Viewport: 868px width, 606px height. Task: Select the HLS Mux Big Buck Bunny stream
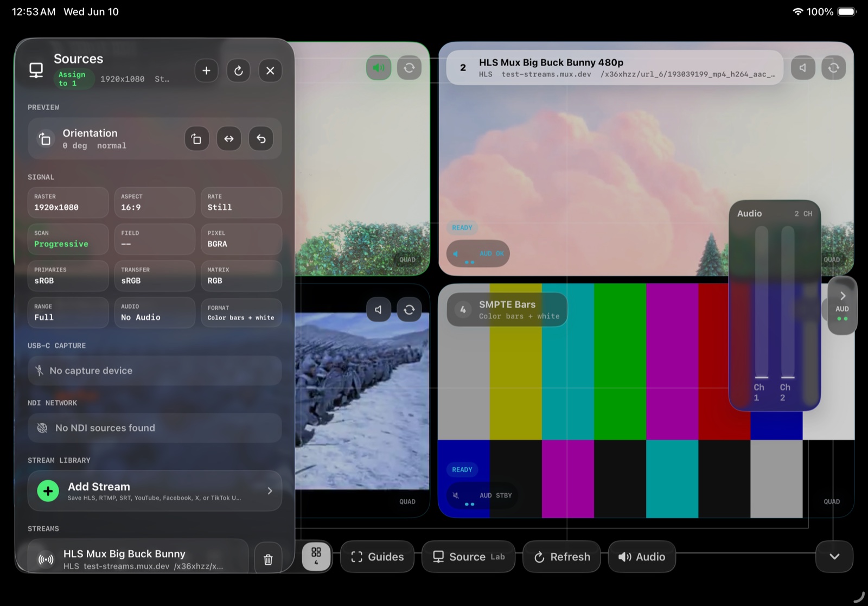click(x=138, y=557)
